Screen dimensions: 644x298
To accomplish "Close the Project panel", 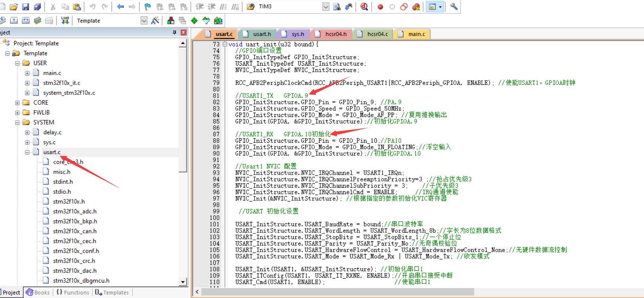I will coord(183,32).
